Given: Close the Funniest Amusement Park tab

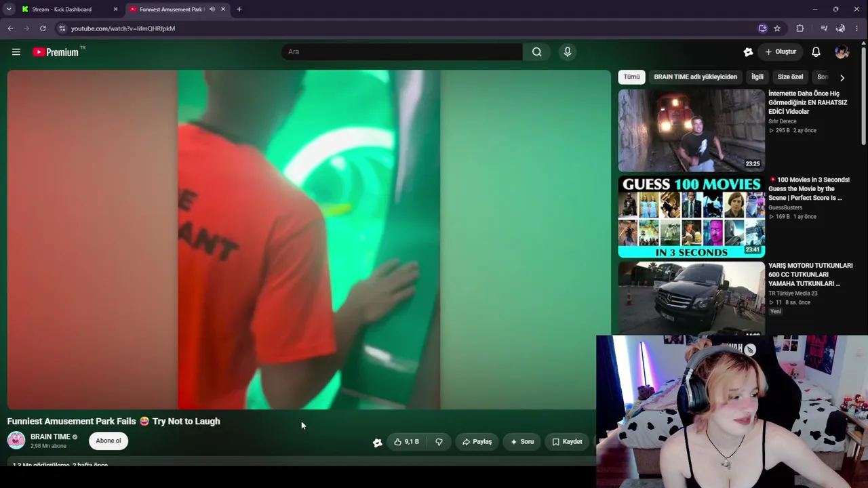Looking at the screenshot, I should (x=222, y=9).
